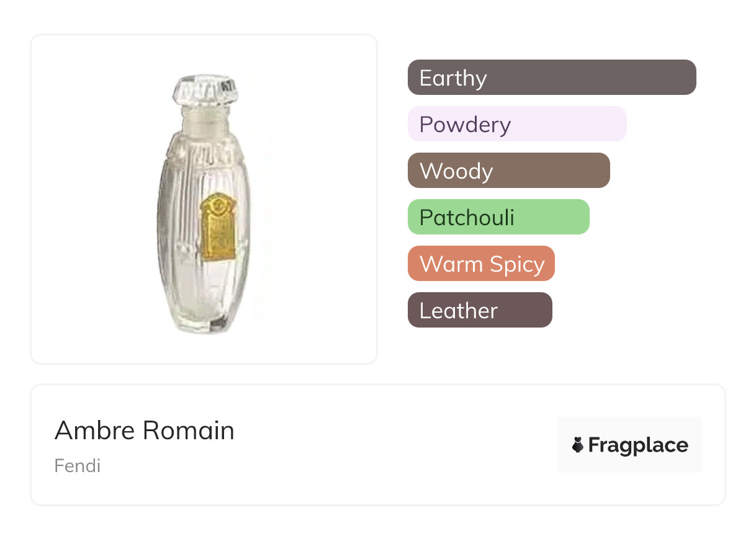Click the Fragplace perfume bottle logo icon

[578, 445]
